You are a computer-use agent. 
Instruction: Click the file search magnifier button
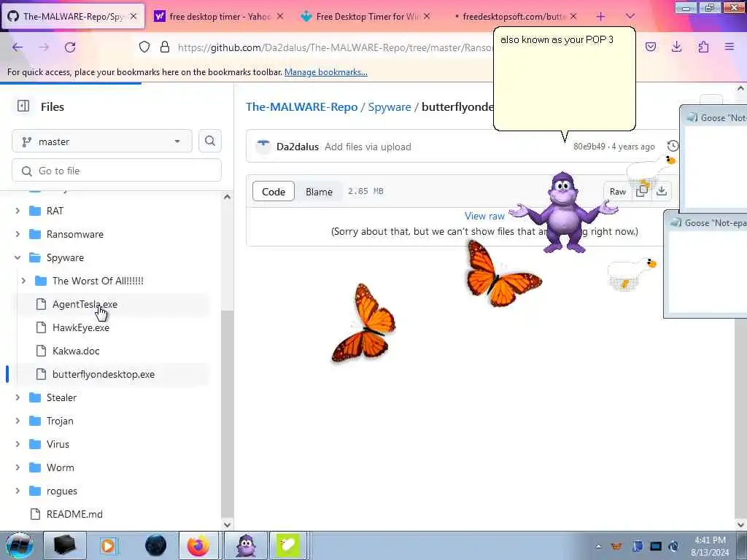pyautogui.click(x=210, y=141)
